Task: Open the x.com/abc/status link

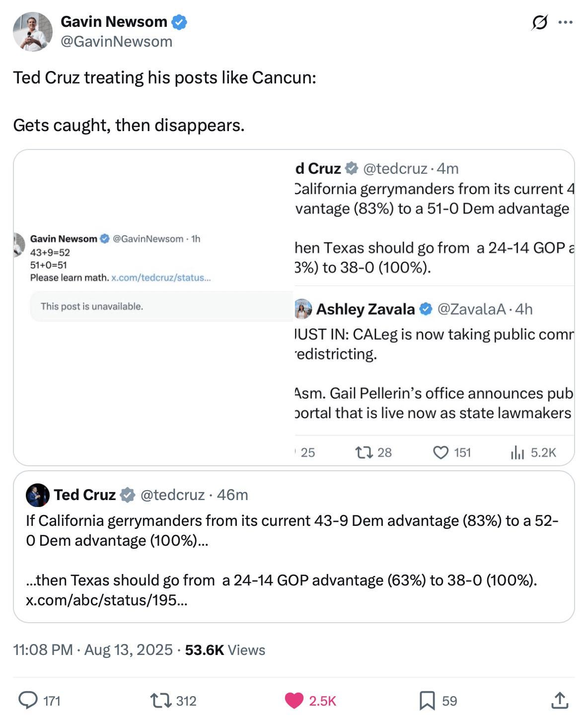Action: pos(107,600)
